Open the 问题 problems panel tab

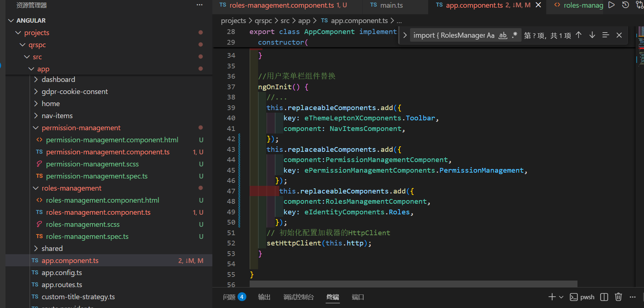tap(229, 297)
